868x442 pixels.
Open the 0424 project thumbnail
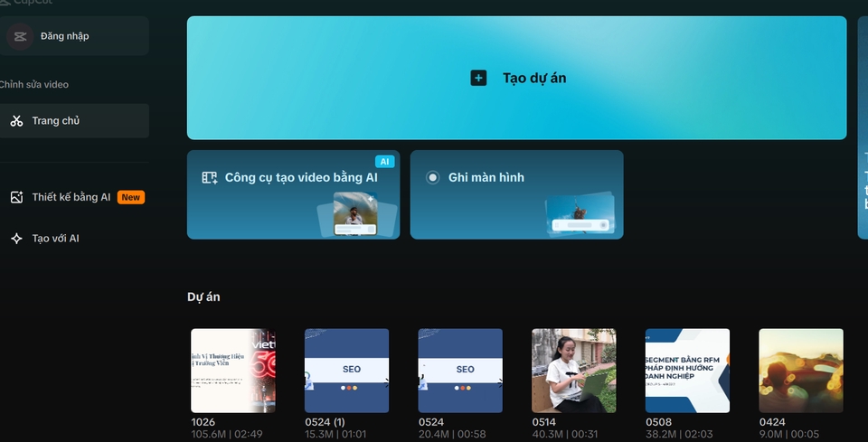pyautogui.click(x=800, y=371)
